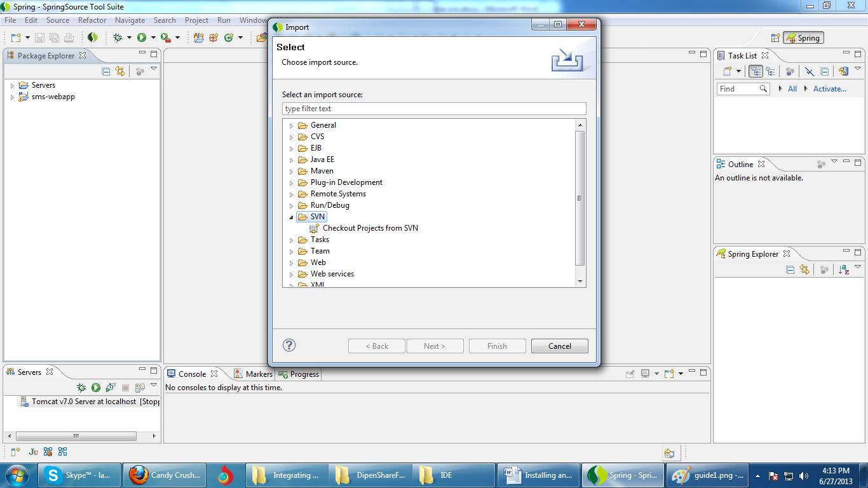868x488 pixels.
Task: Click Checkout Projects from SVN icon
Action: click(x=314, y=228)
